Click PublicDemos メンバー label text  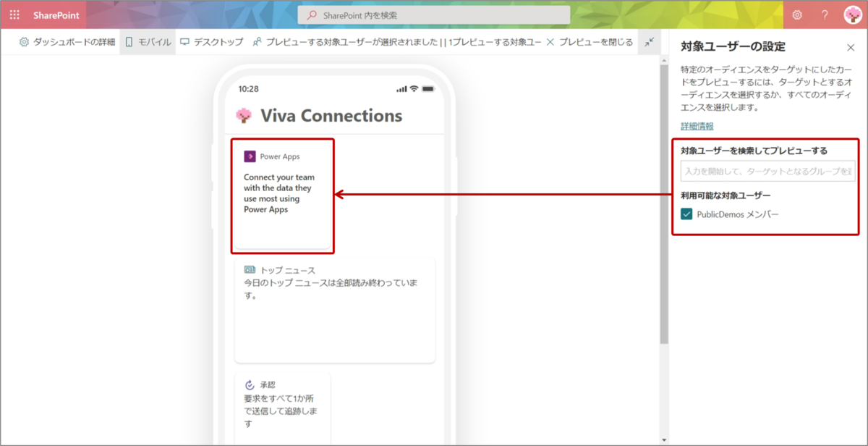tap(738, 214)
